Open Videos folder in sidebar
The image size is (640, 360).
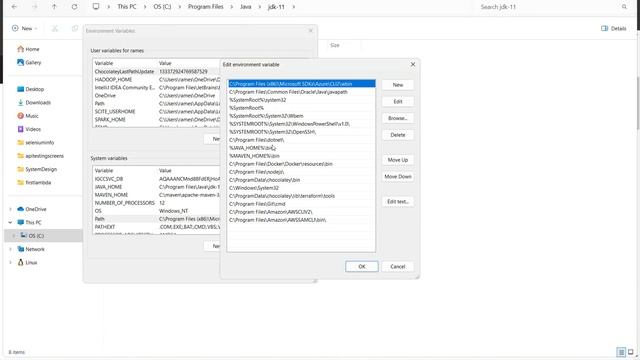point(29,129)
